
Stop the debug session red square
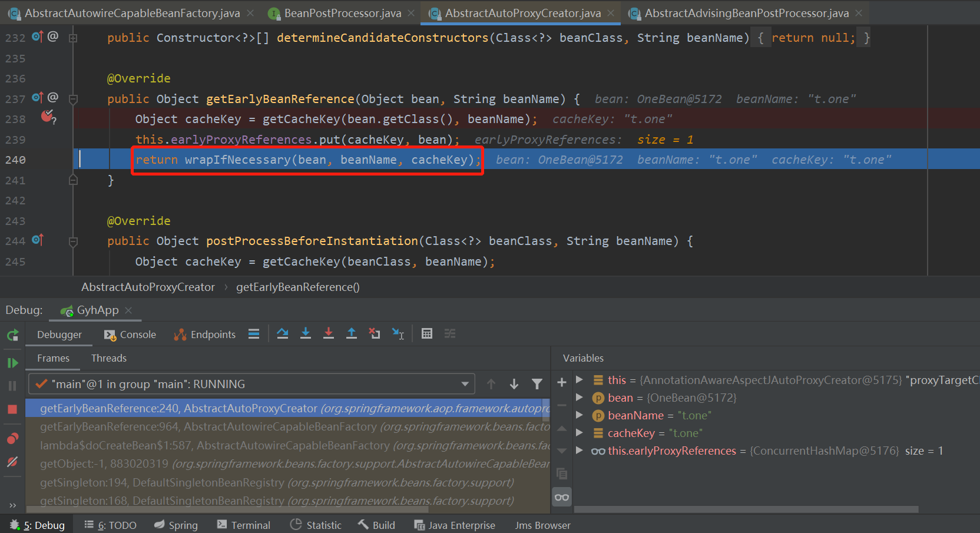tap(12, 409)
